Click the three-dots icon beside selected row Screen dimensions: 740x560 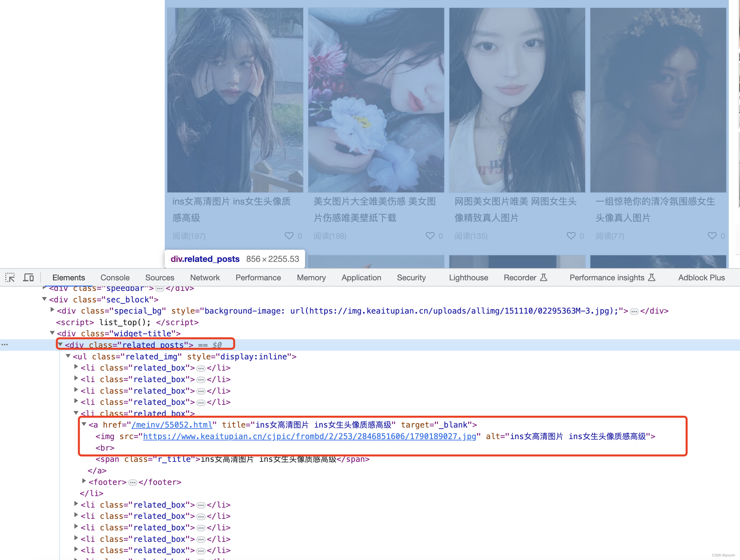(5, 345)
